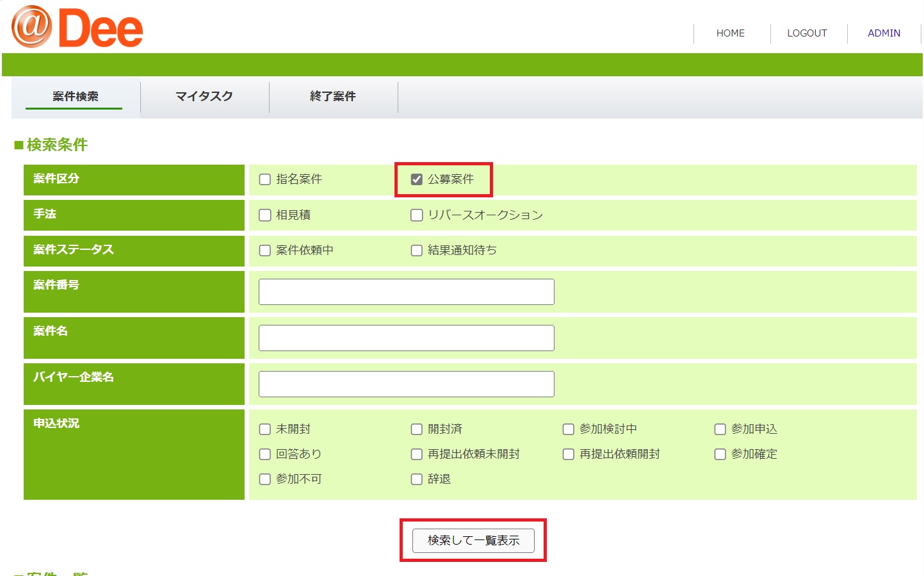924x576 pixels.
Task: Check the 未開封 checkbox
Action: [264, 429]
